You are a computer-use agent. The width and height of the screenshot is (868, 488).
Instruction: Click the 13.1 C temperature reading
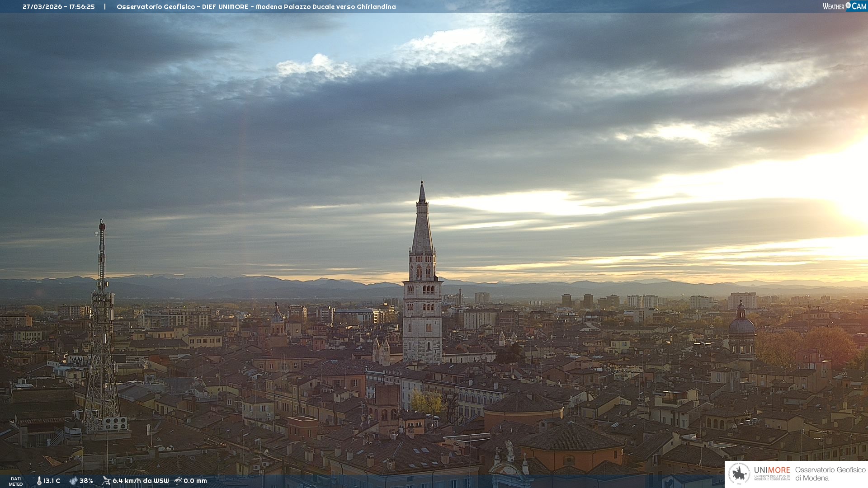[52, 481]
